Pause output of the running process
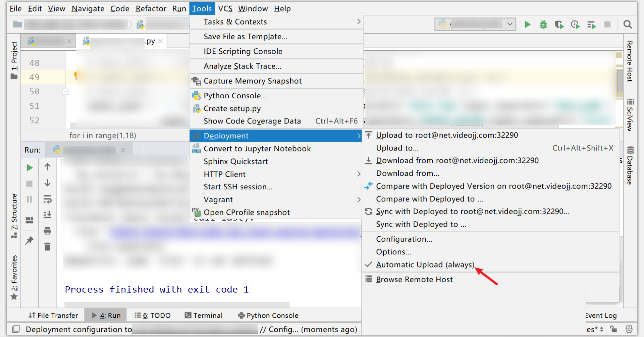The width and height of the screenshot is (644, 337). click(x=29, y=199)
